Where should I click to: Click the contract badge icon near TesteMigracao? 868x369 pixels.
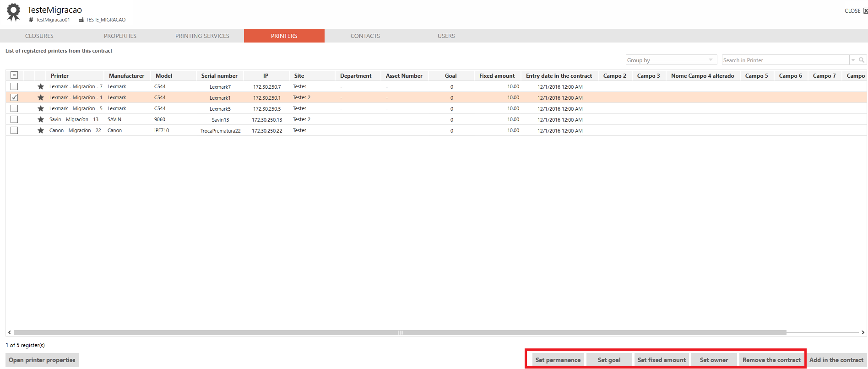pyautogui.click(x=14, y=12)
